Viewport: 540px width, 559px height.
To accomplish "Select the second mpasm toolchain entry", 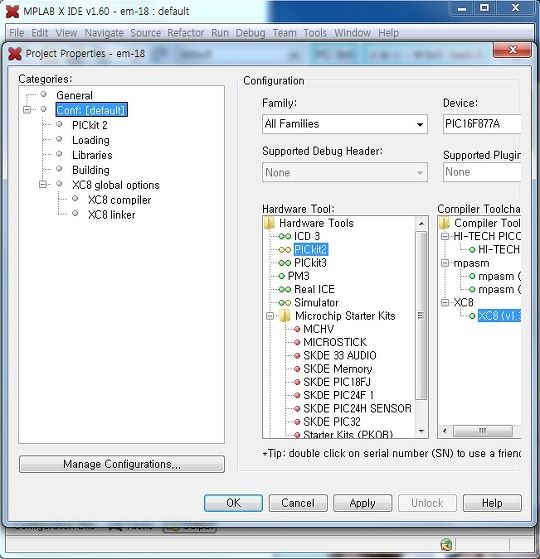I will (499, 289).
